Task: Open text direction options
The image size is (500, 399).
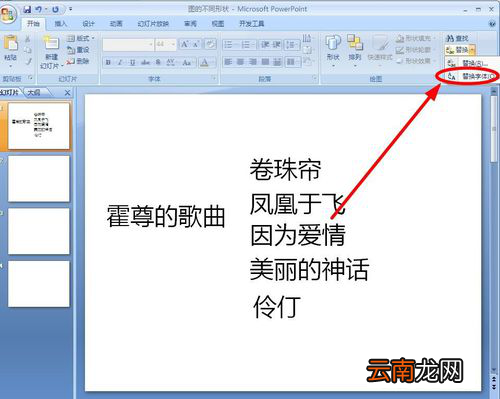Action: tap(307, 38)
